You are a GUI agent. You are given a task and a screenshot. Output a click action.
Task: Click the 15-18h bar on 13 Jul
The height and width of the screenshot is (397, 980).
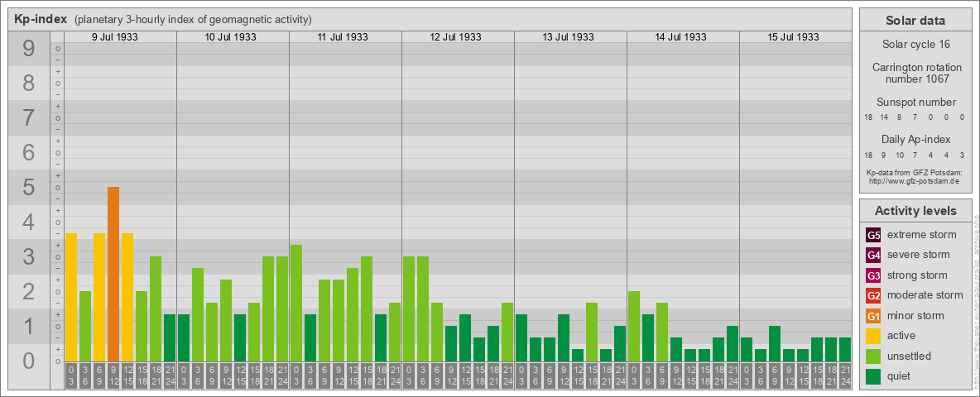(x=591, y=332)
